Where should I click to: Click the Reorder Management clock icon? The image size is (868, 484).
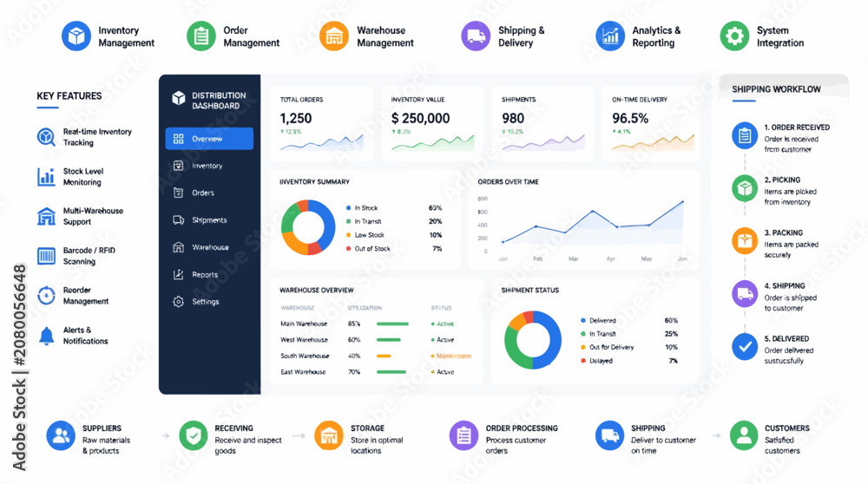point(47,296)
